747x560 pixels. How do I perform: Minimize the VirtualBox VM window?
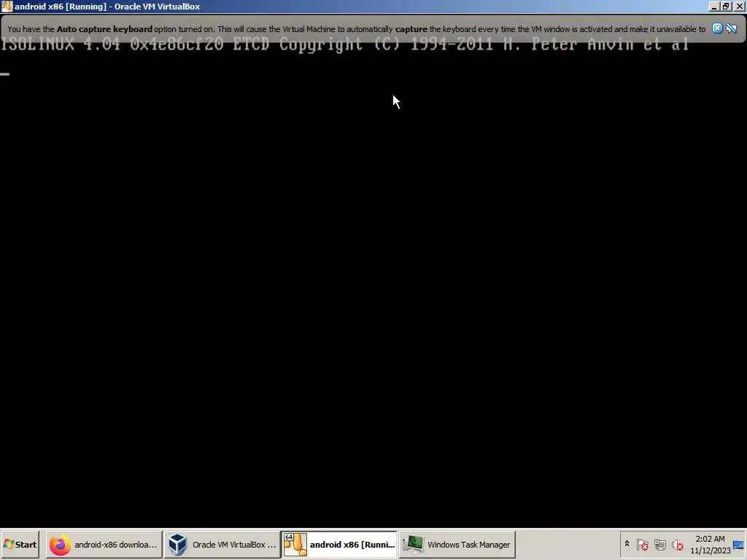click(713, 6)
